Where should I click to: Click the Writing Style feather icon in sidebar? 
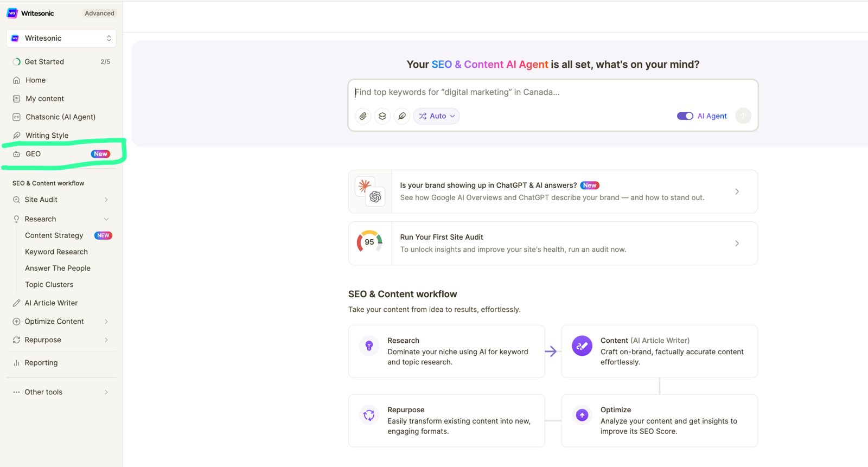point(16,136)
